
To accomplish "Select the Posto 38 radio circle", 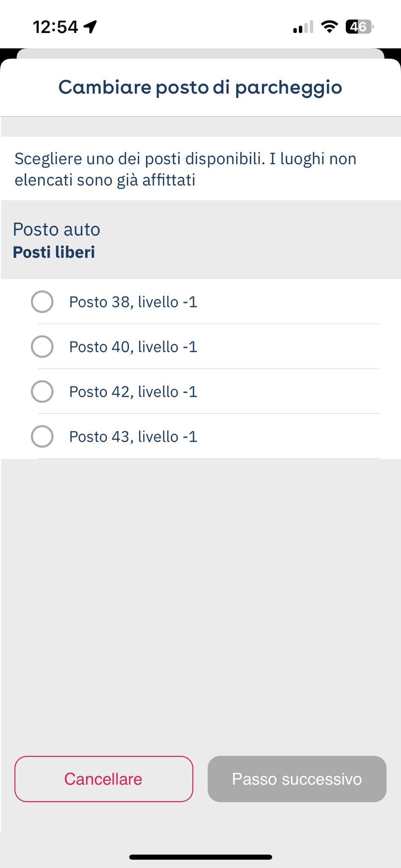I will 42,302.
